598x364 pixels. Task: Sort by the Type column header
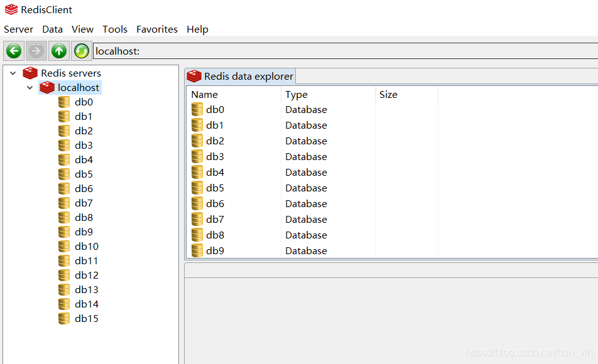click(x=296, y=94)
